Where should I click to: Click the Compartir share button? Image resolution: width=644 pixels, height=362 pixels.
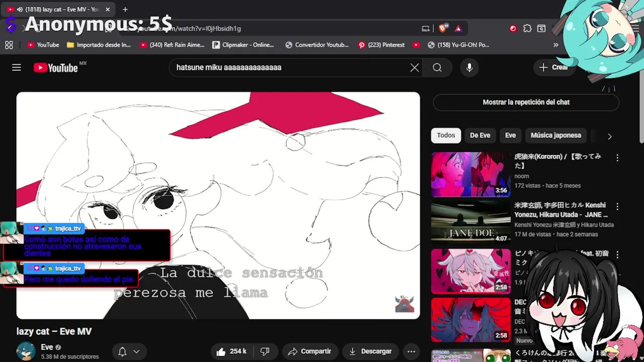(309, 351)
